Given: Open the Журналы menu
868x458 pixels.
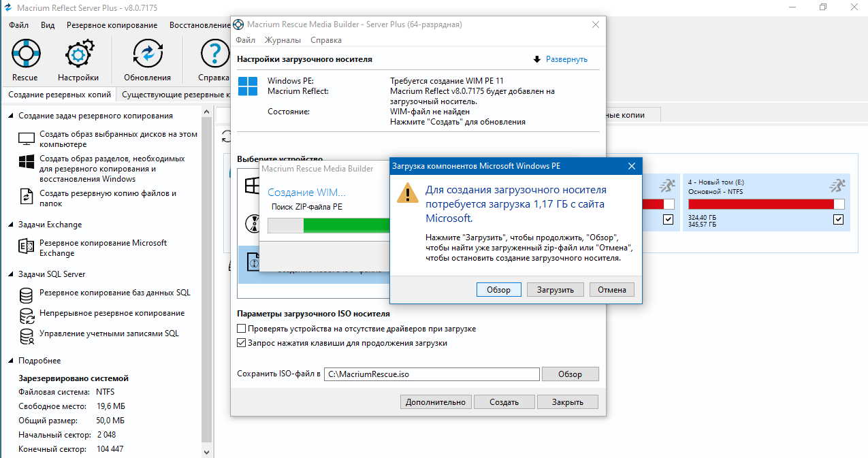Looking at the screenshot, I should pos(283,40).
